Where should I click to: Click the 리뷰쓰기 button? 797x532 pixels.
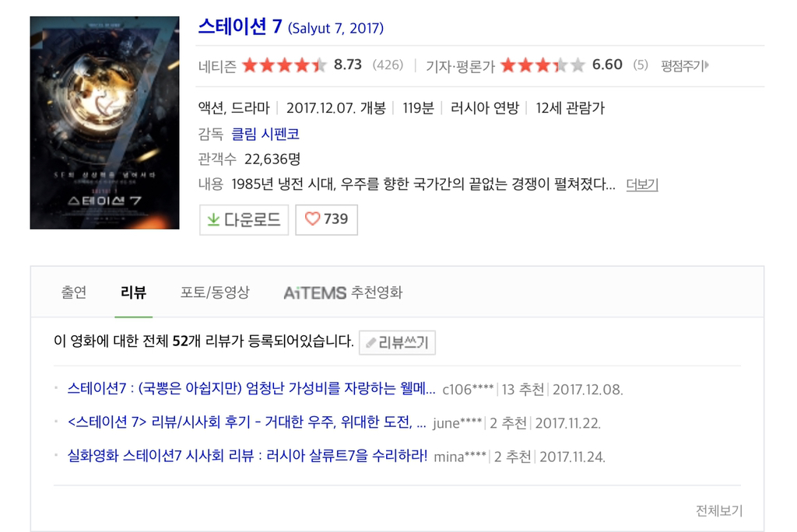[397, 342]
